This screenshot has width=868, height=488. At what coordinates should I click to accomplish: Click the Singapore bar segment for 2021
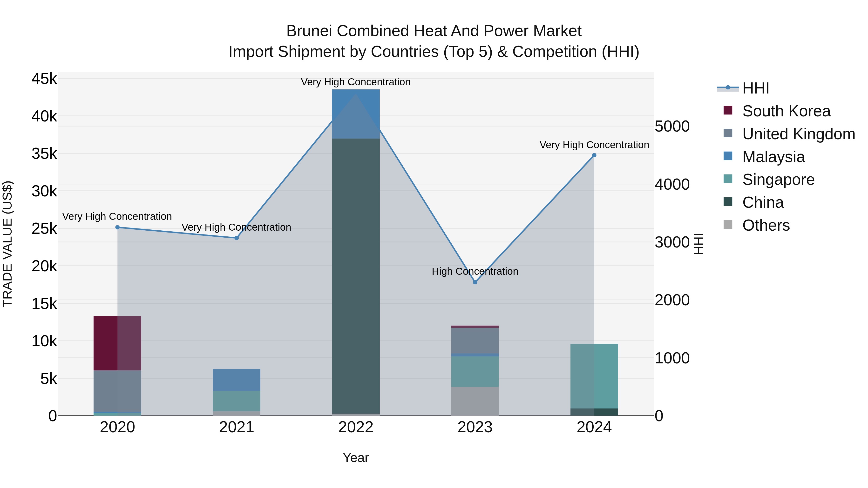coord(237,401)
